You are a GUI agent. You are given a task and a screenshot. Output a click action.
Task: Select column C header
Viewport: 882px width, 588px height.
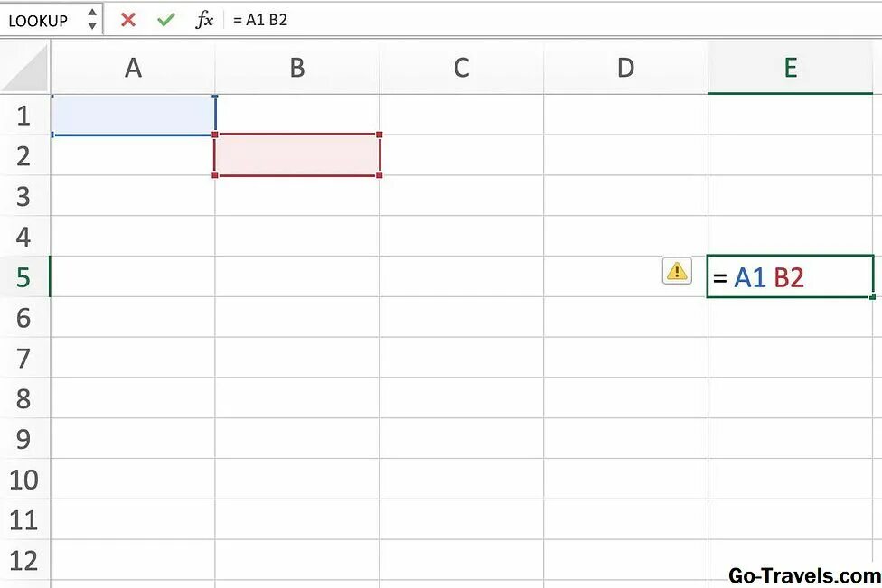pos(462,68)
